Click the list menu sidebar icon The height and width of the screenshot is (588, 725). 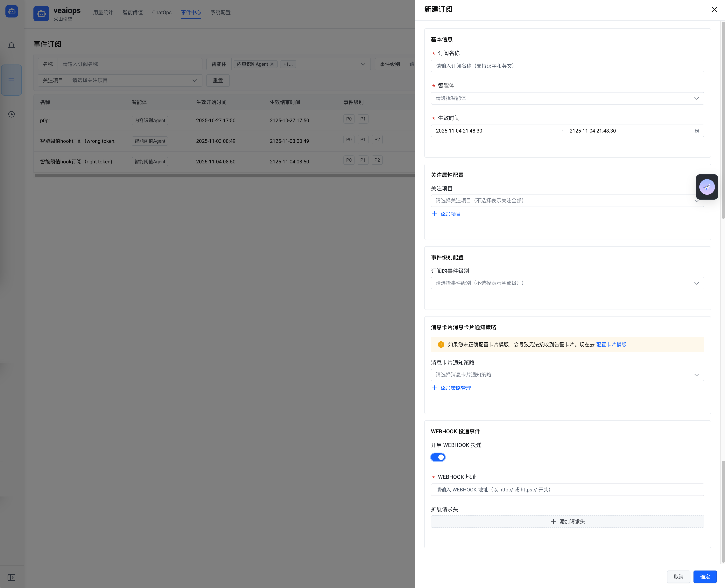tap(11, 80)
